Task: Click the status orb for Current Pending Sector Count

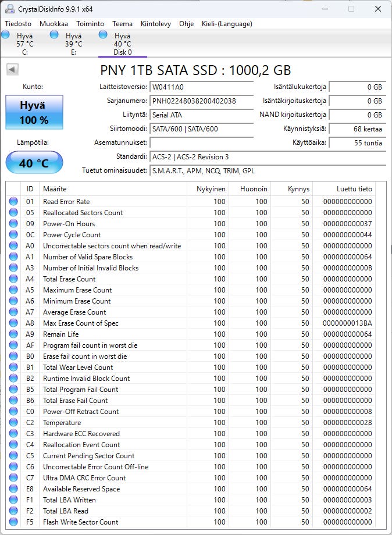Action: coord(13,455)
